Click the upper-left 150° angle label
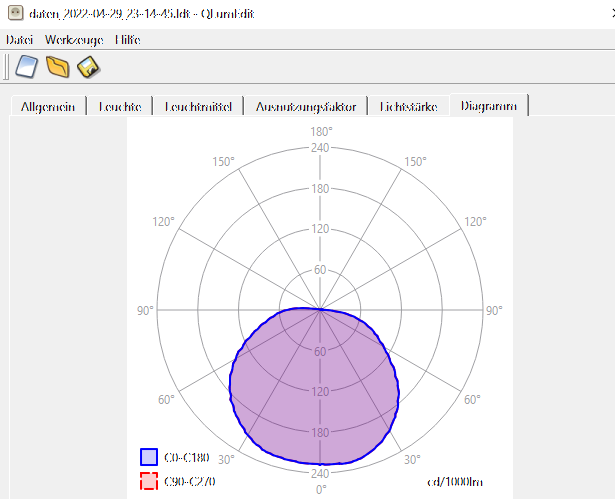This screenshot has width=615, height=499. (x=223, y=162)
